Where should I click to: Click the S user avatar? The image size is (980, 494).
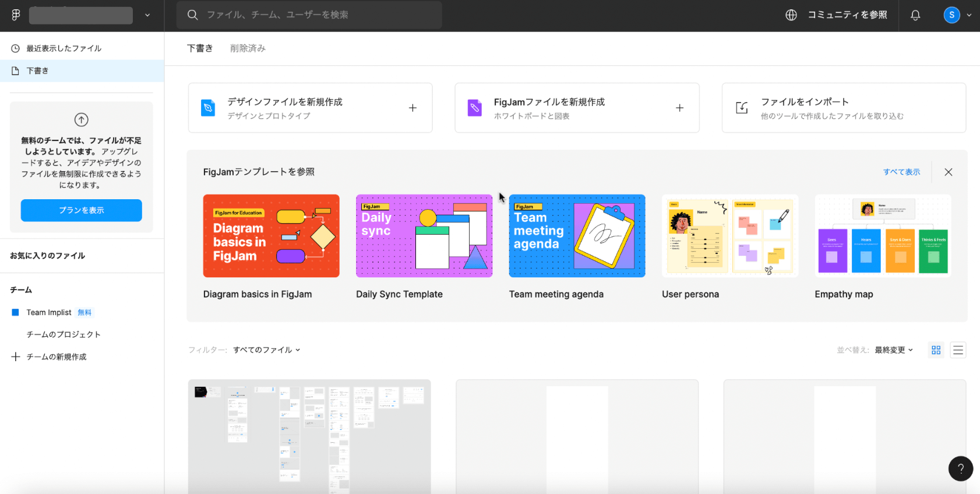click(x=951, y=15)
